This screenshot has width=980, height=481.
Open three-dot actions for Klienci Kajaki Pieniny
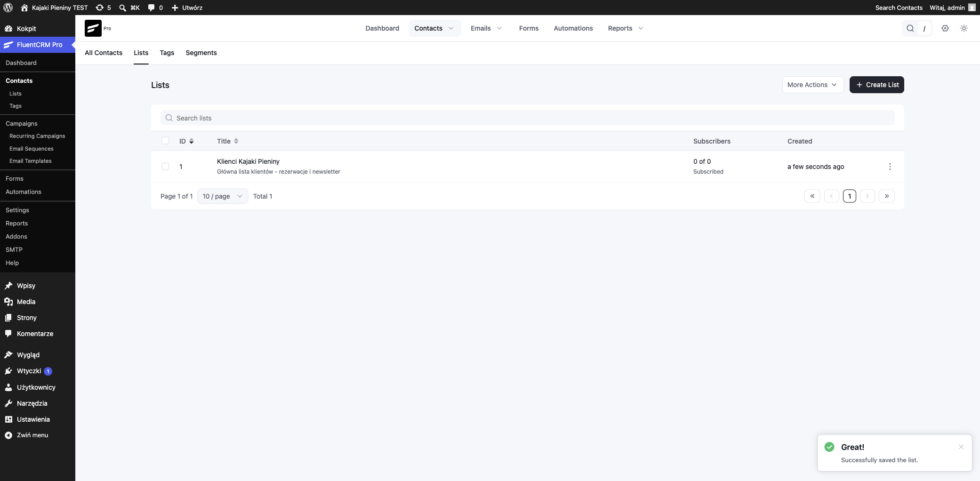coord(890,167)
